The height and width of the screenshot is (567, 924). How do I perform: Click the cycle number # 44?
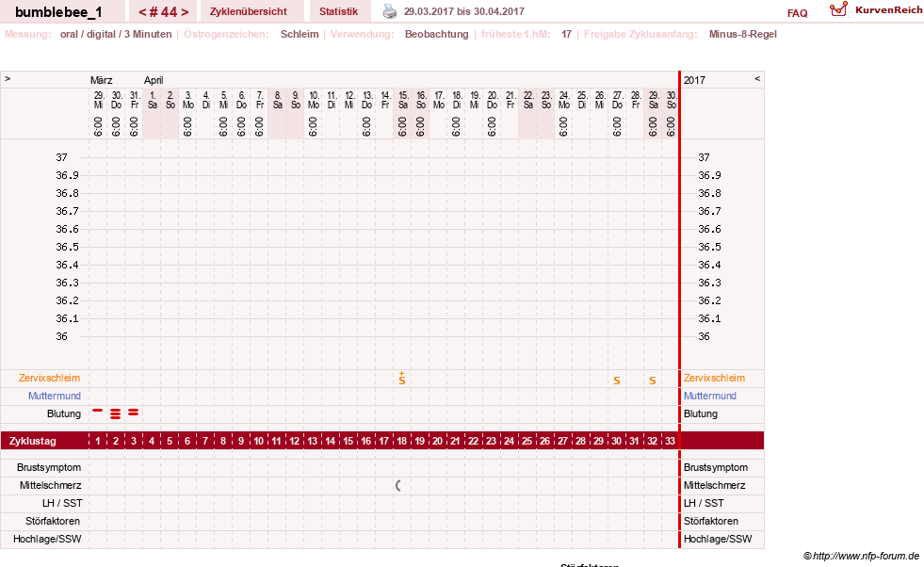[163, 12]
